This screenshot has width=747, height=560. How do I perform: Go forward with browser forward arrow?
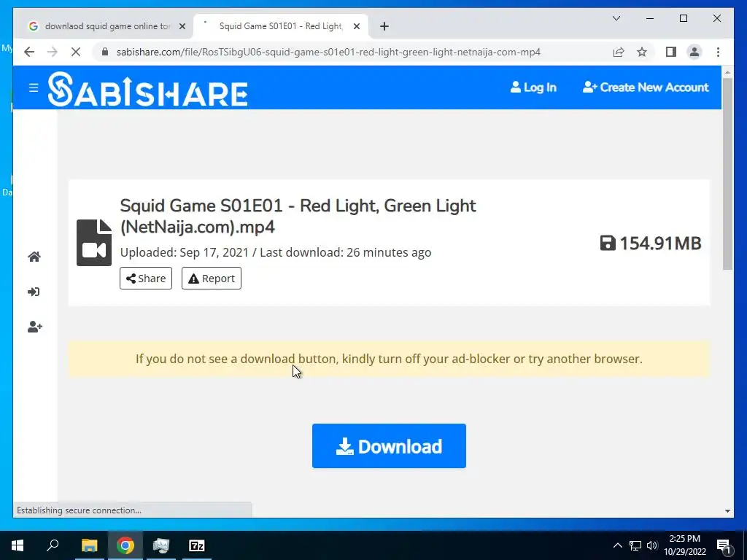tap(53, 52)
